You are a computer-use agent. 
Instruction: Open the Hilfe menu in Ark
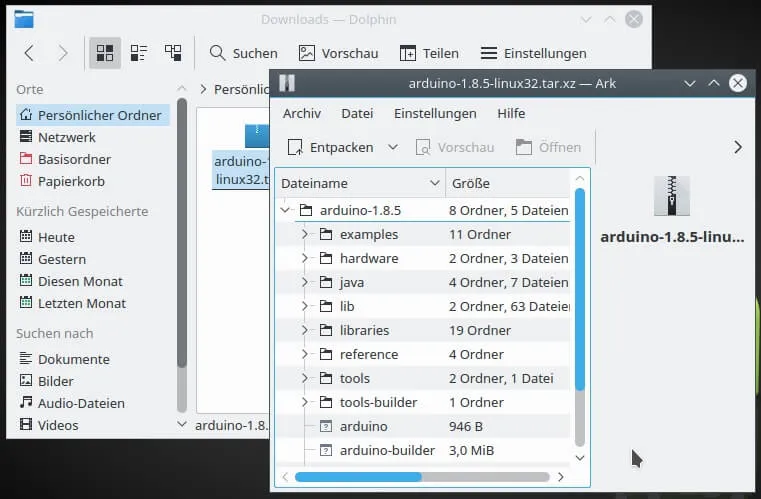pyautogui.click(x=511, y=113)
